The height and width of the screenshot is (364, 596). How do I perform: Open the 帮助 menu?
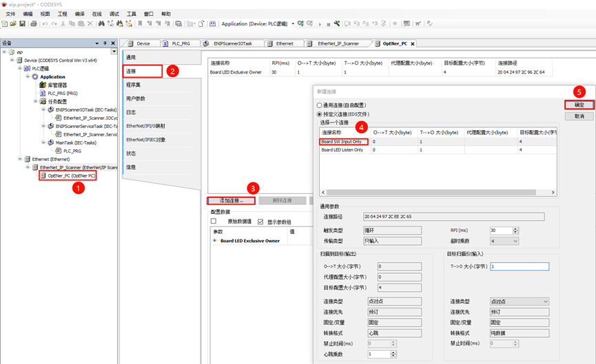click(166, 14)
